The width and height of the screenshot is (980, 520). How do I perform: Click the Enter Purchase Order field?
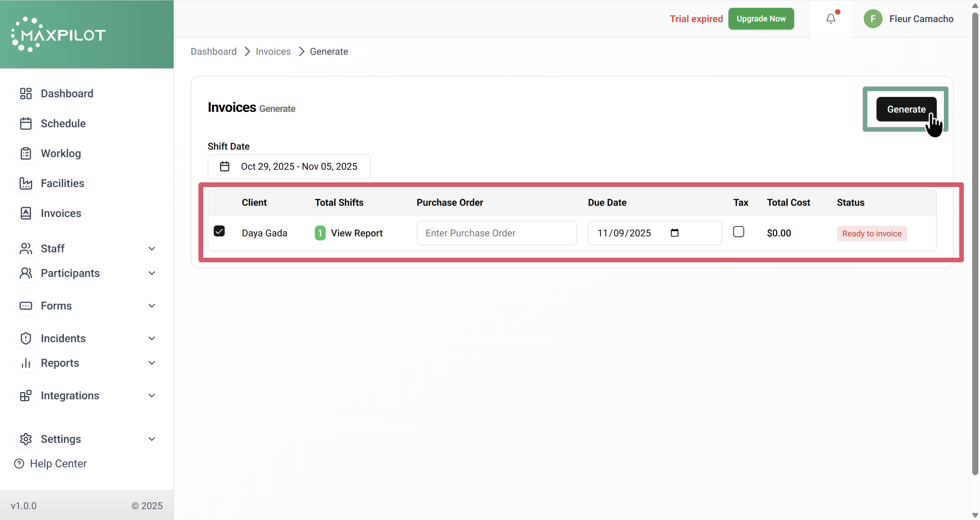coord(496,233)
